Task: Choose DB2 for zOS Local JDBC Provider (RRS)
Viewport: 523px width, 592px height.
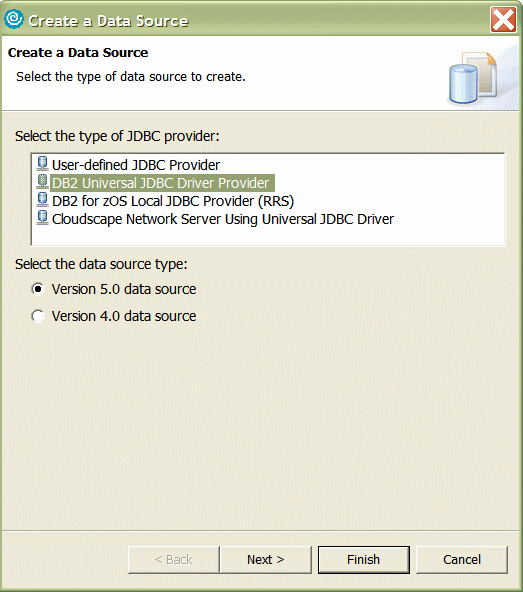Action: click(x=173, y=201)
